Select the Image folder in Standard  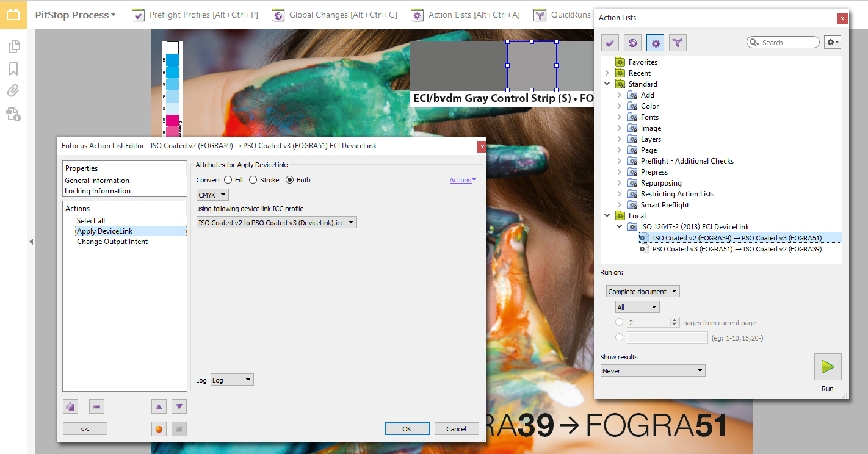pos(651,128)
